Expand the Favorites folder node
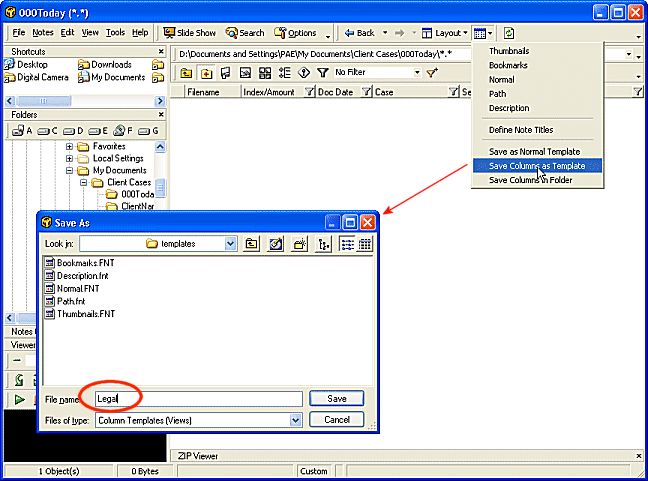Screen dimensions: 648x481 point(69,146)
